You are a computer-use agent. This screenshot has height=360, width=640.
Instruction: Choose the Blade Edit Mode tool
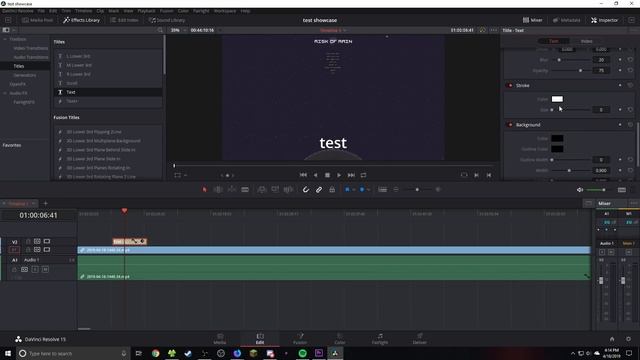coord(245,189)
